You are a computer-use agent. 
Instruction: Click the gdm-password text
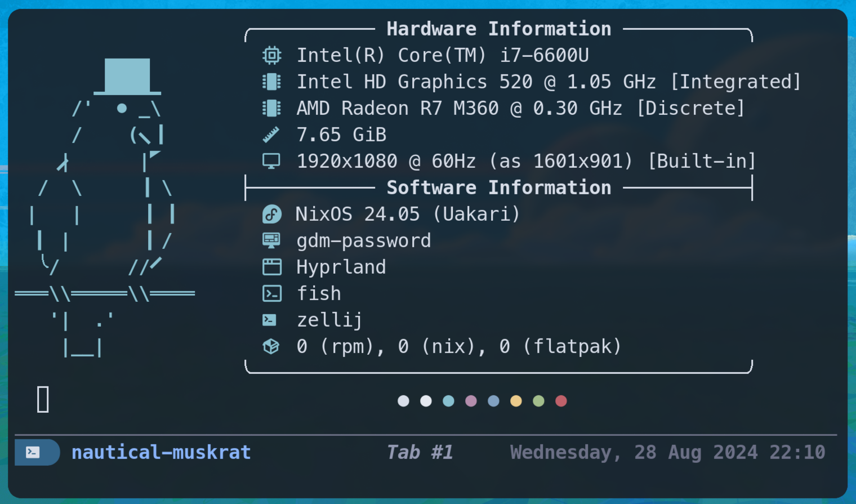(364, 241)
